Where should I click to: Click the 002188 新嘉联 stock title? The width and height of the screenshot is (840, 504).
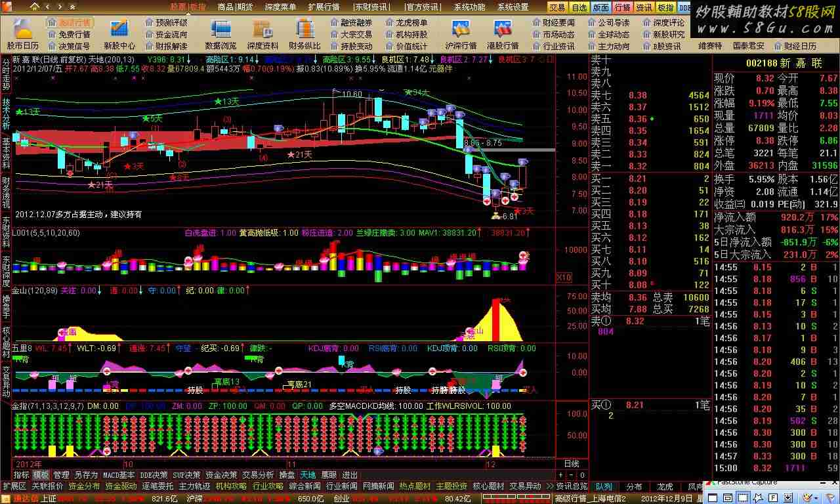(x=784, y=63)
